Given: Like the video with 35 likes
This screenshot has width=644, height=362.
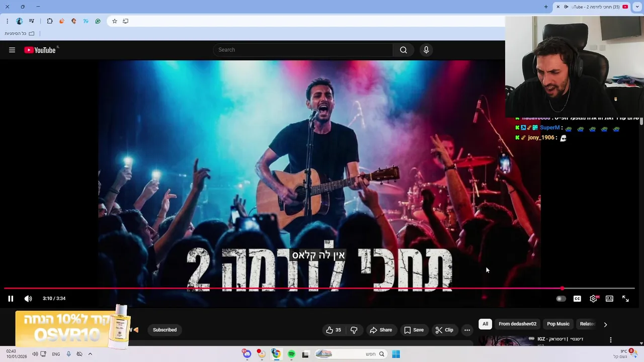Looking at the screenshot, I should [x=334, y=330].
